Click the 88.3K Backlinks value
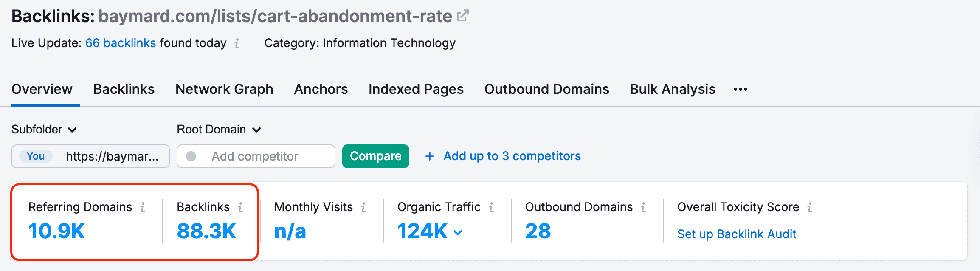980x271 pixels. (206, 231)
